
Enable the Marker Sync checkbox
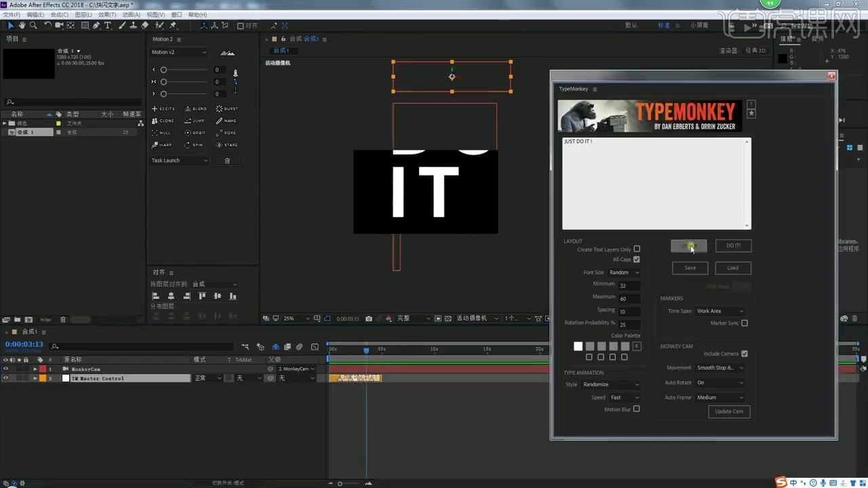click(x=745, y=323)
